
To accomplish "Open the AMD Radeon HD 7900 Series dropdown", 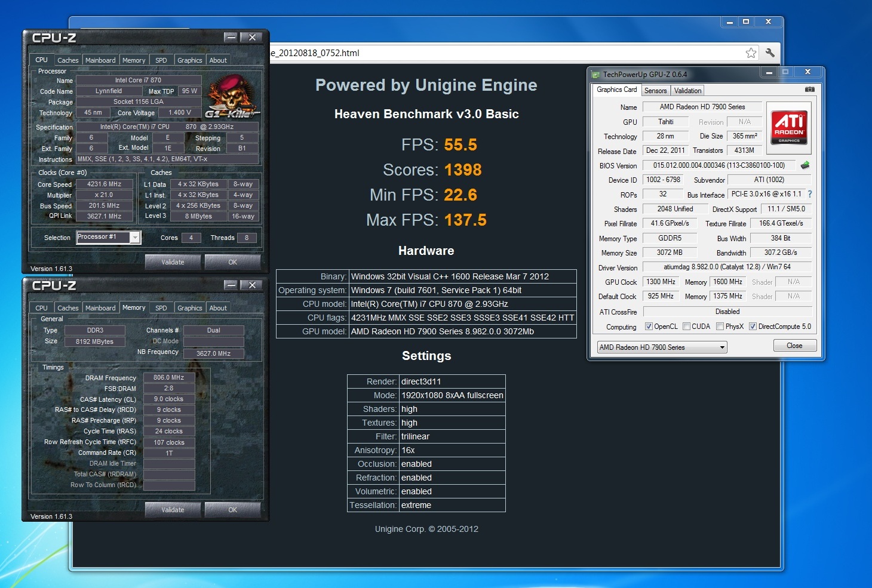I will click(x=662, y=347).
